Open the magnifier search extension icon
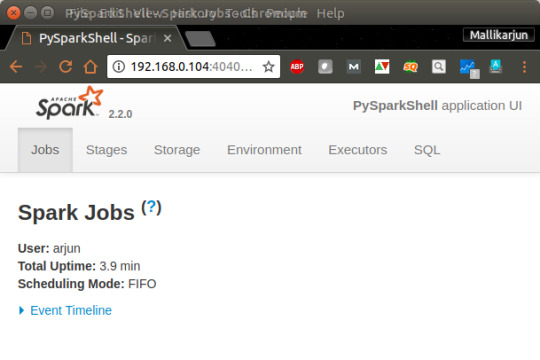Screen dimensions: 540x360 click(439, 66)
